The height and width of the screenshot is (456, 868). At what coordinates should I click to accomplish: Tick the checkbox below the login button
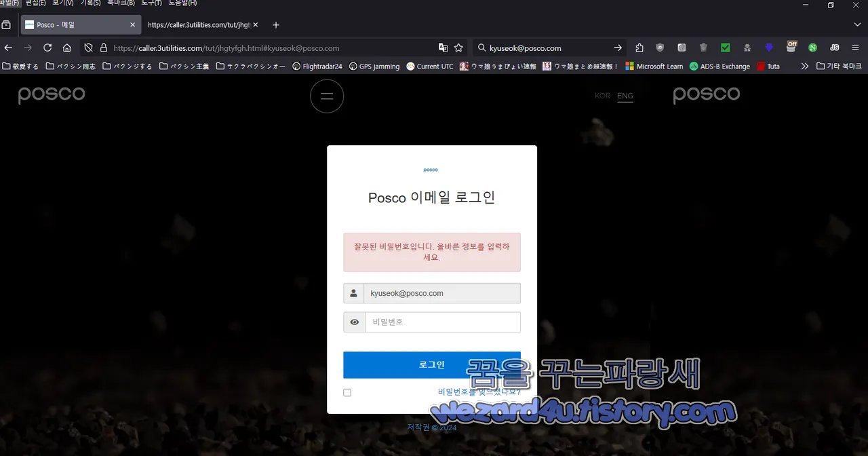pos(347,392)
